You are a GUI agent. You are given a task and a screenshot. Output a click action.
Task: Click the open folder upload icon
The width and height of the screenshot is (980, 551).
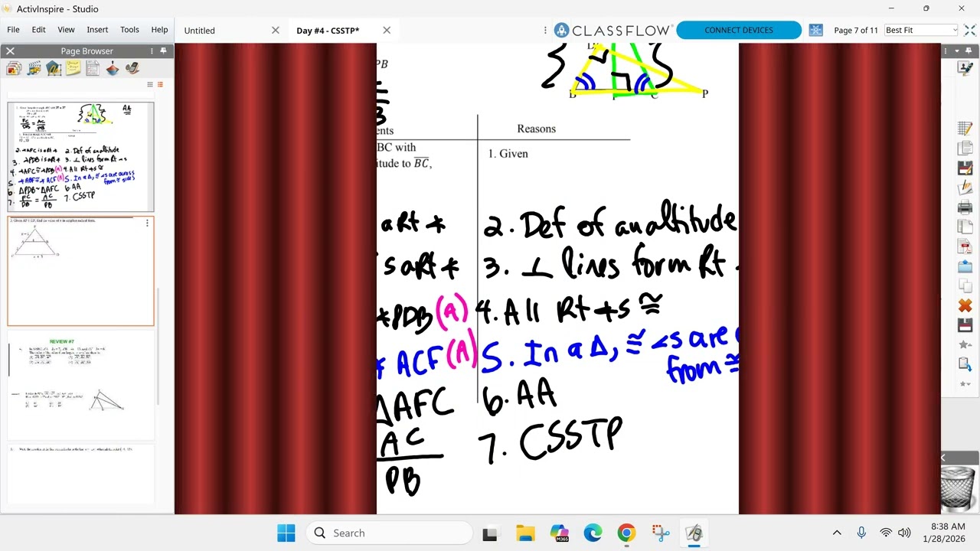point(965,266)
